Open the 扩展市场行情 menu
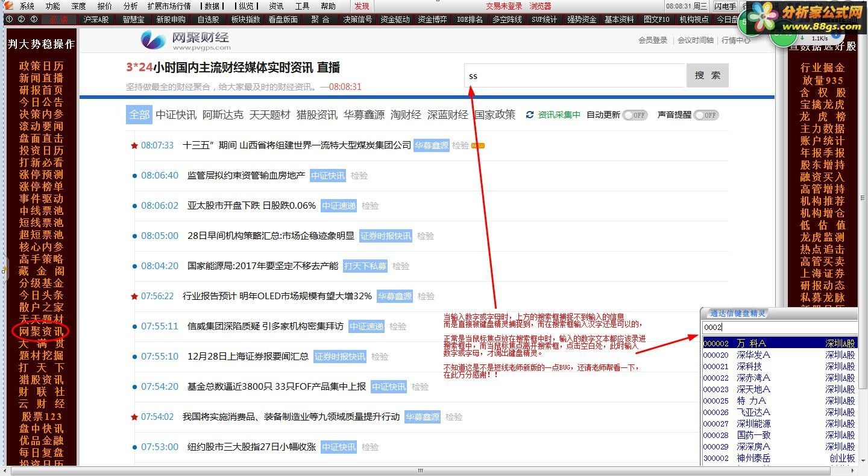Viewport: 868px width, 476px height. [x=169, y=6]
